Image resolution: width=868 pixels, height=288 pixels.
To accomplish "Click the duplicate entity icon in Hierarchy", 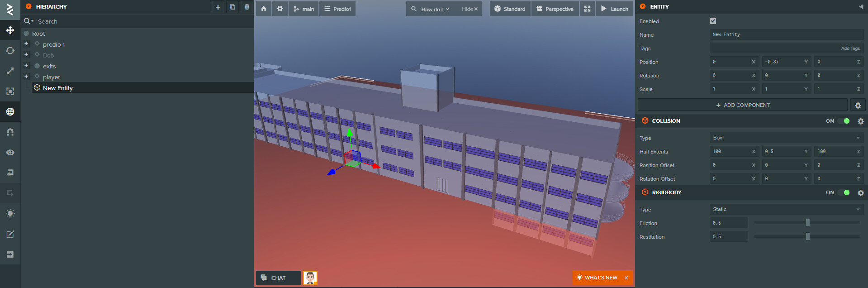I will point(232,7).
